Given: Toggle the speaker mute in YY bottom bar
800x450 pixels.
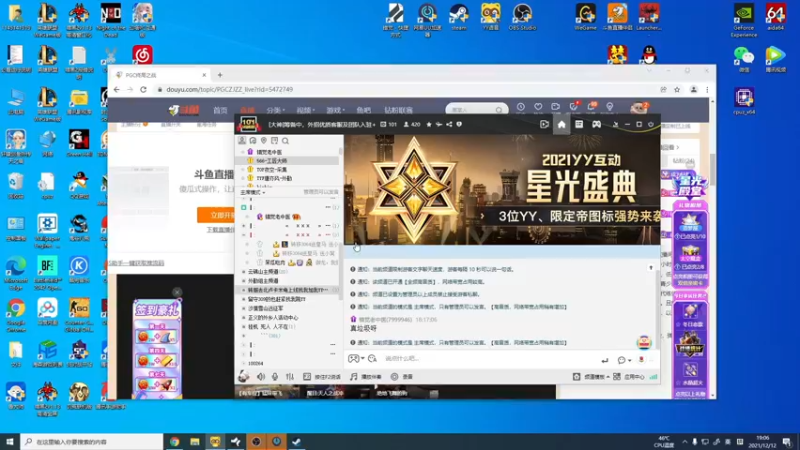Looking at the screenshot, I should tap(261, 377).
